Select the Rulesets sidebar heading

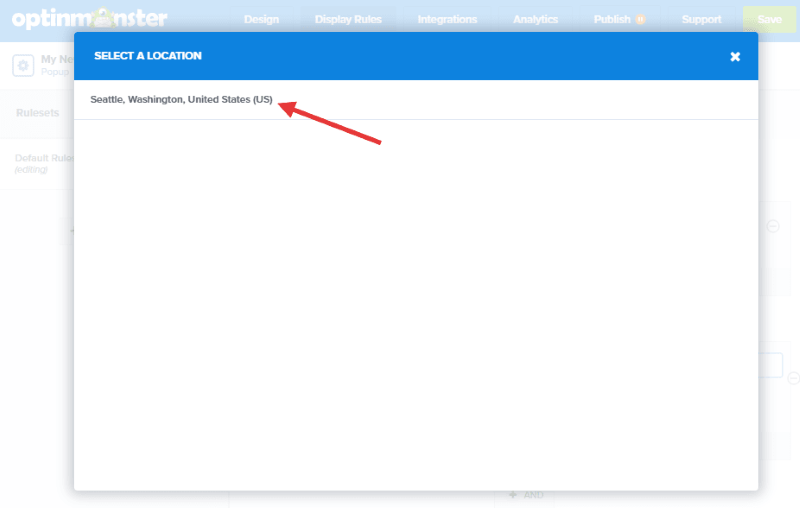37,113
